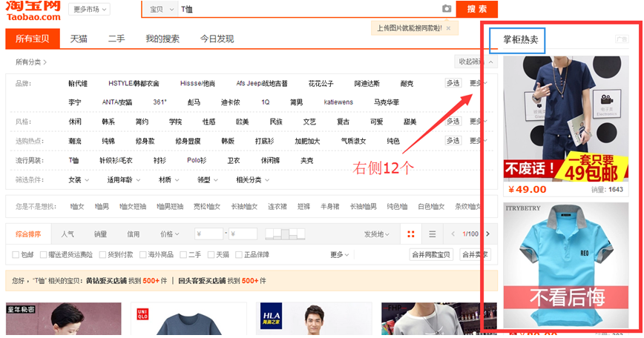Screen dimensions: 644x338
Task: Open the 今日发现 tab
Action: [x=217, y=39]
